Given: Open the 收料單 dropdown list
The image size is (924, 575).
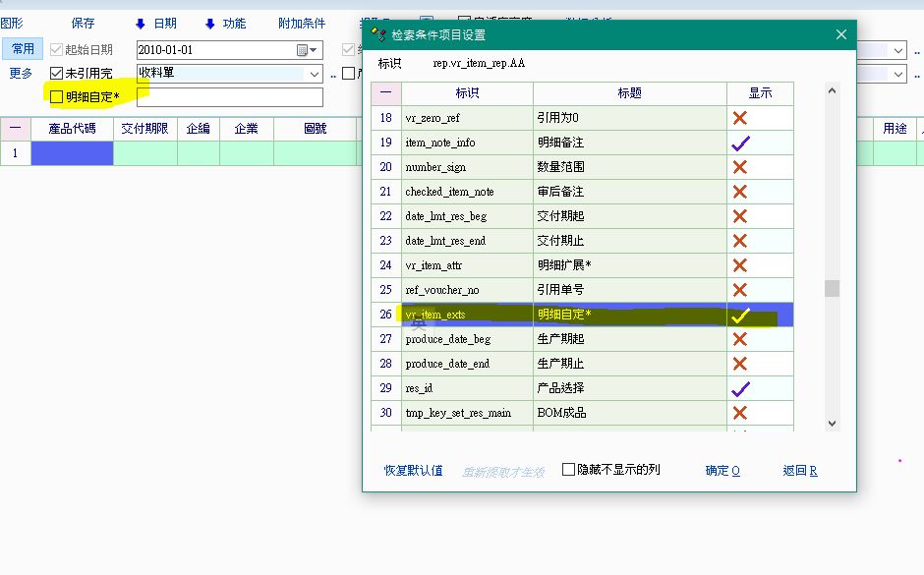Looking at the screenshot, I should (x=315, y=74).
